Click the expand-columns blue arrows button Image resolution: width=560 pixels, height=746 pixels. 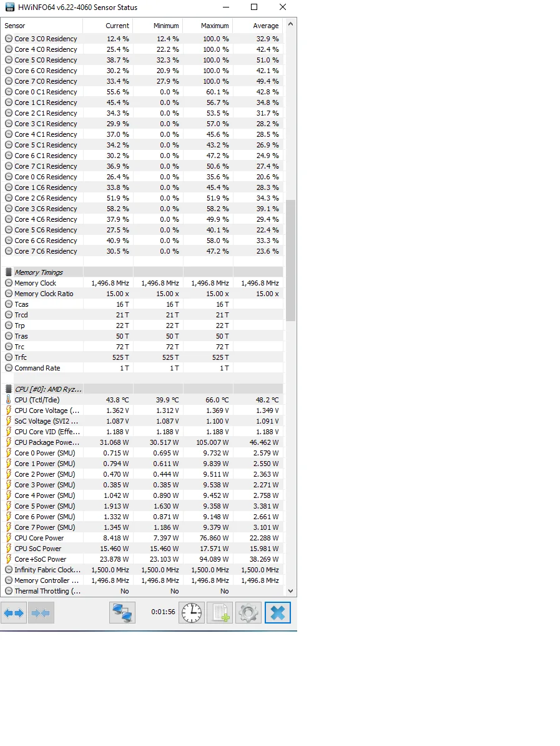(x=14, y=613)
